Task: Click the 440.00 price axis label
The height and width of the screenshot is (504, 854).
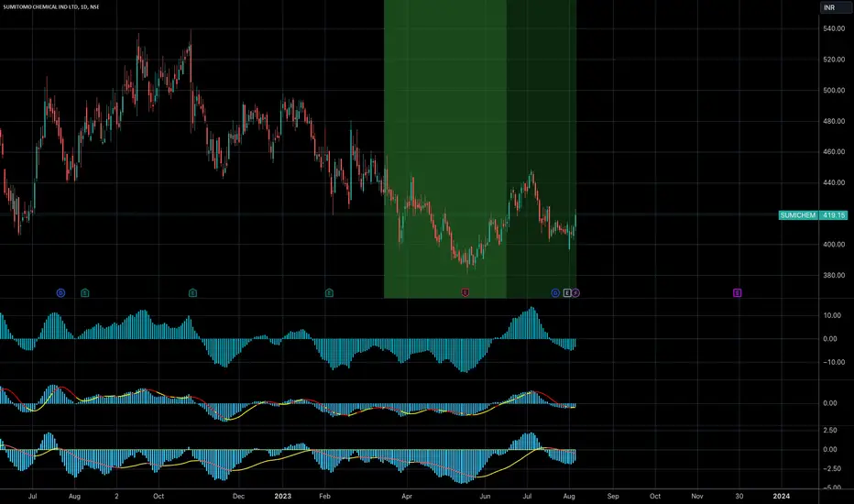Action: 834,183
